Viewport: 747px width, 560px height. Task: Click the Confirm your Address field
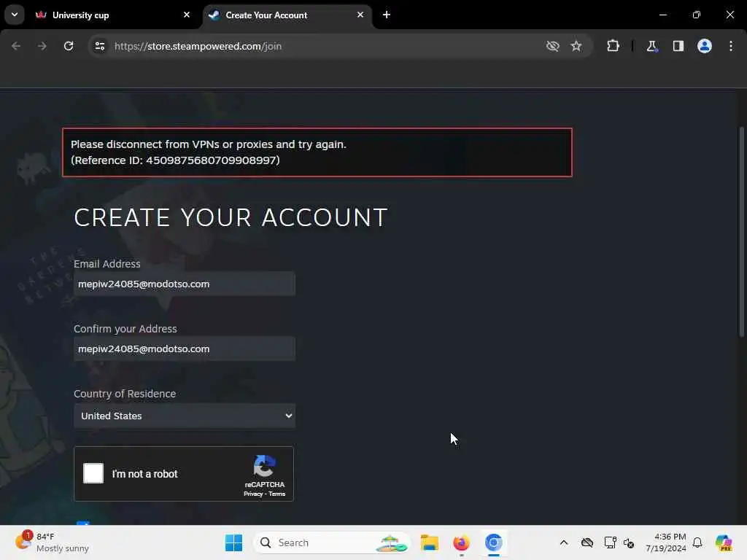coord(185,349)
